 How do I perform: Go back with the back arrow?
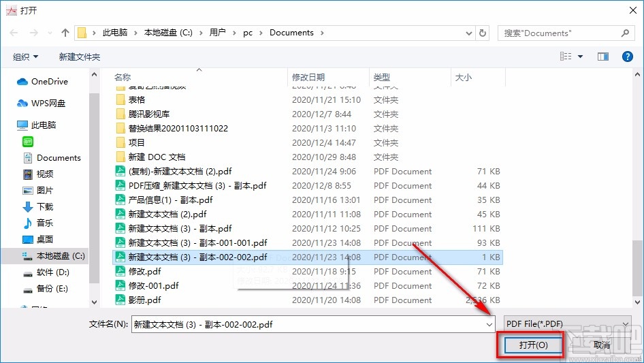coord(14,33)
